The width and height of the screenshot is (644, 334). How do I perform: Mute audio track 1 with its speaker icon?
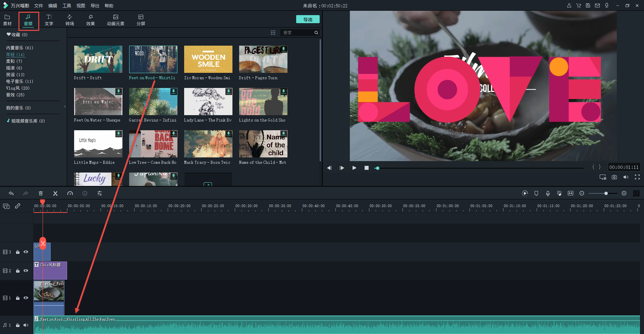[26, 325]
